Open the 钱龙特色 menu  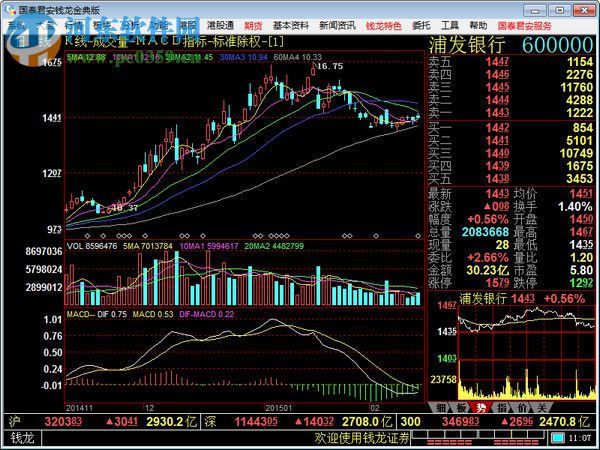383,26
